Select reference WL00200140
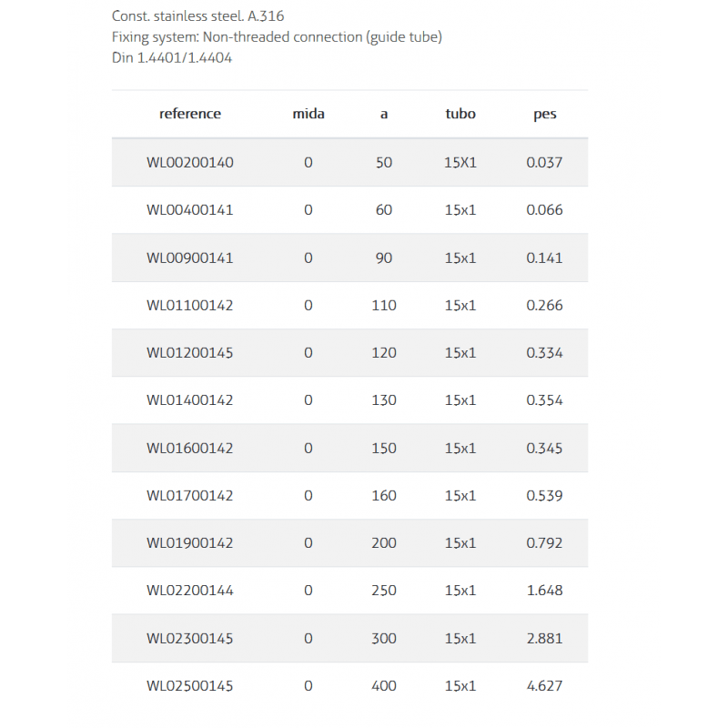Screen dimensions: 728x728 click(x=190, y=163)
